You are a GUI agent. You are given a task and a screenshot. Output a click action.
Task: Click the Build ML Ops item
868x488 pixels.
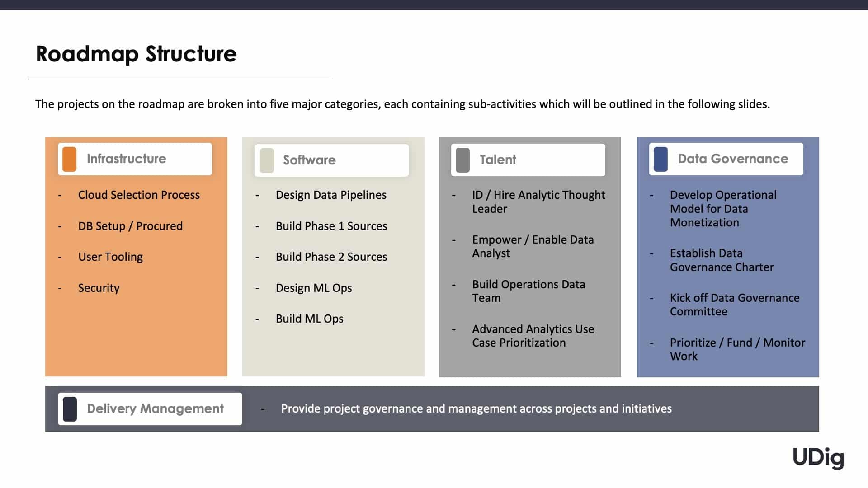(310, 319)
